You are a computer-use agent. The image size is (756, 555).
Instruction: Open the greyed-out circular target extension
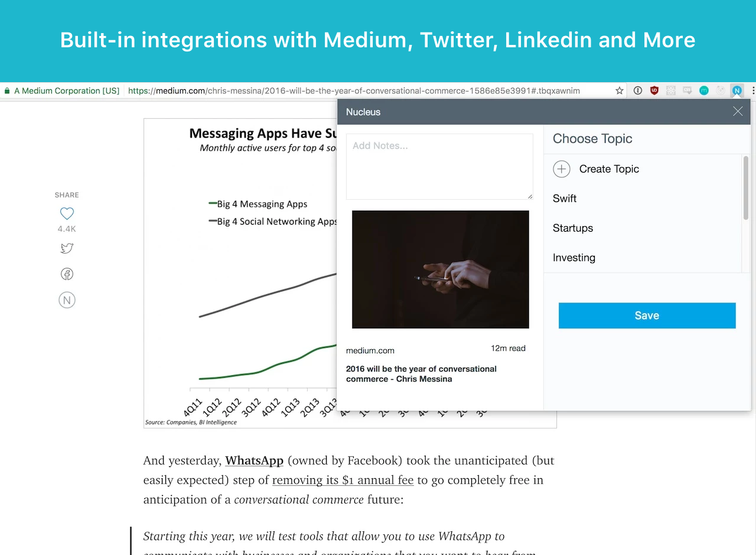pos(721,90)
